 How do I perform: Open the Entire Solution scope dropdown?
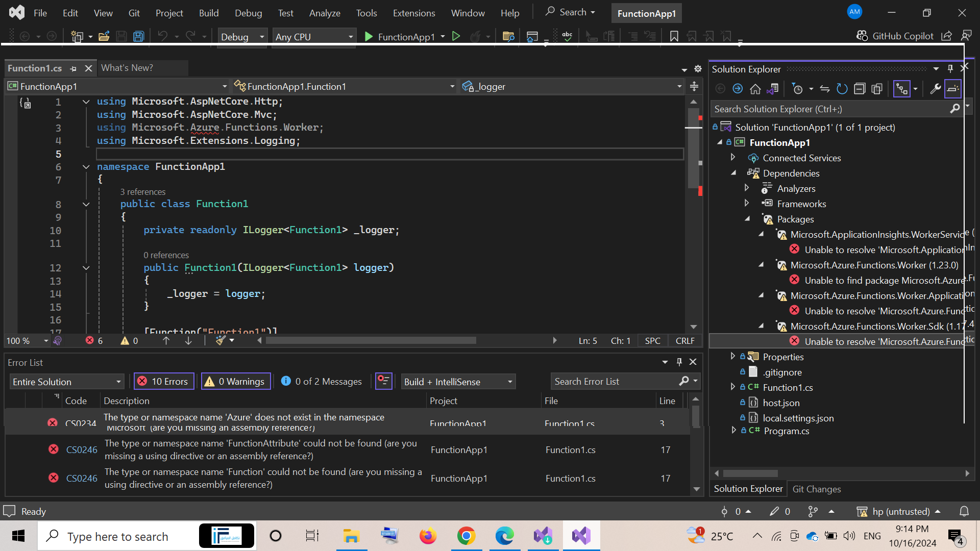click(67, 382)
